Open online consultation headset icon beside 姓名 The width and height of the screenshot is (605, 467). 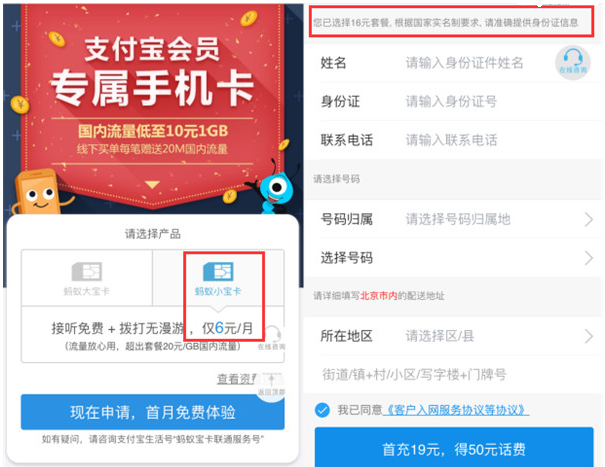573,63
